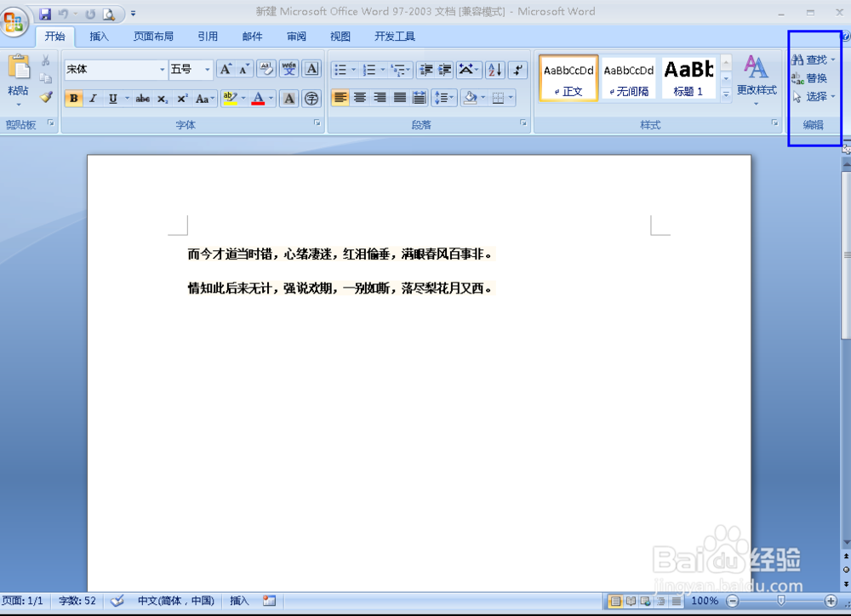Justify the paragraph text
Viewport: 851px width, 616px height.
click(399, 98)
